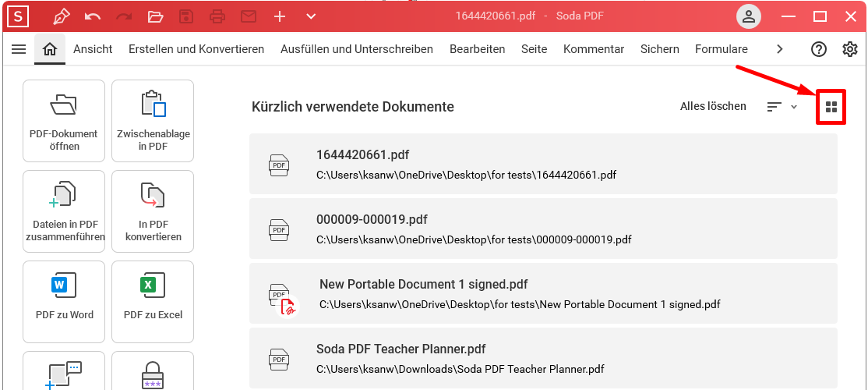Image resolution: width=868 pixels, height=390 pixels.
Task: Click the Zwischenablage in PDF tile
Action: pos(153,121)
